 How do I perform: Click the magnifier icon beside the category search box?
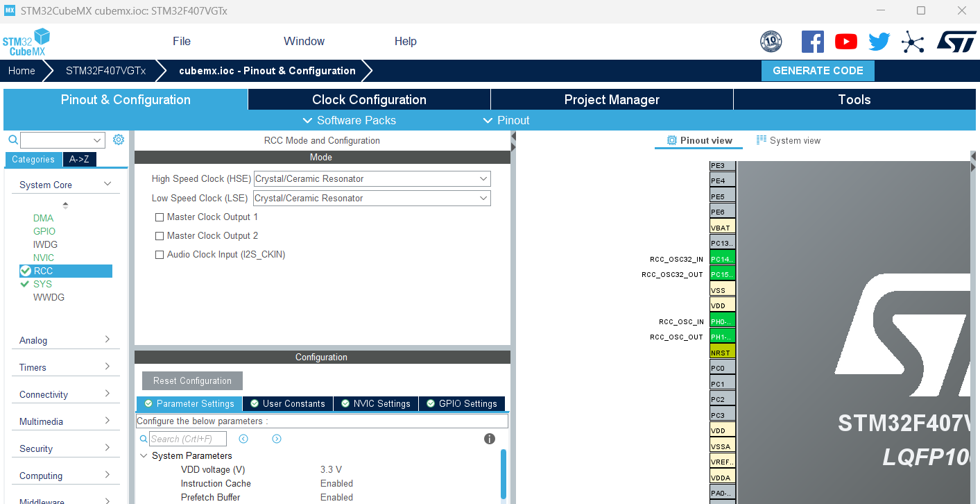13,140
